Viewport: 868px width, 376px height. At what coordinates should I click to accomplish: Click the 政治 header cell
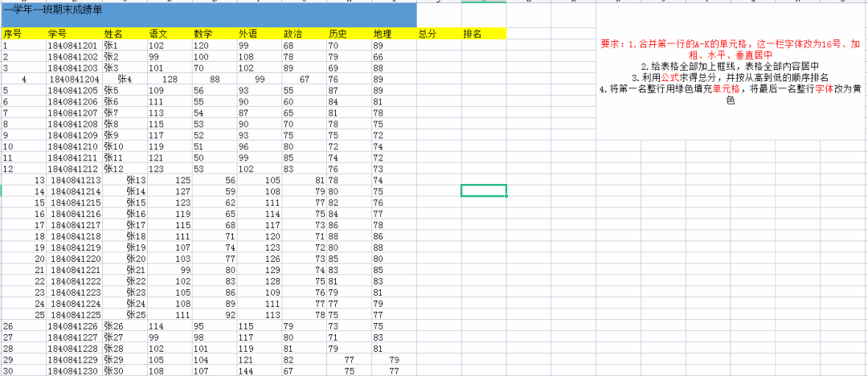303,34
